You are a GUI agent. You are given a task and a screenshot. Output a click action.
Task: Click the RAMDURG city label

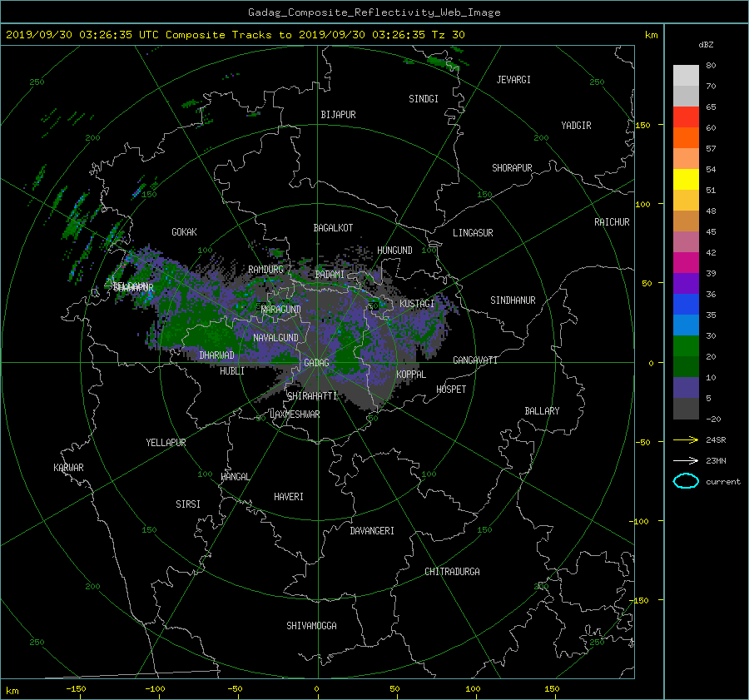[x=265, y=270]
